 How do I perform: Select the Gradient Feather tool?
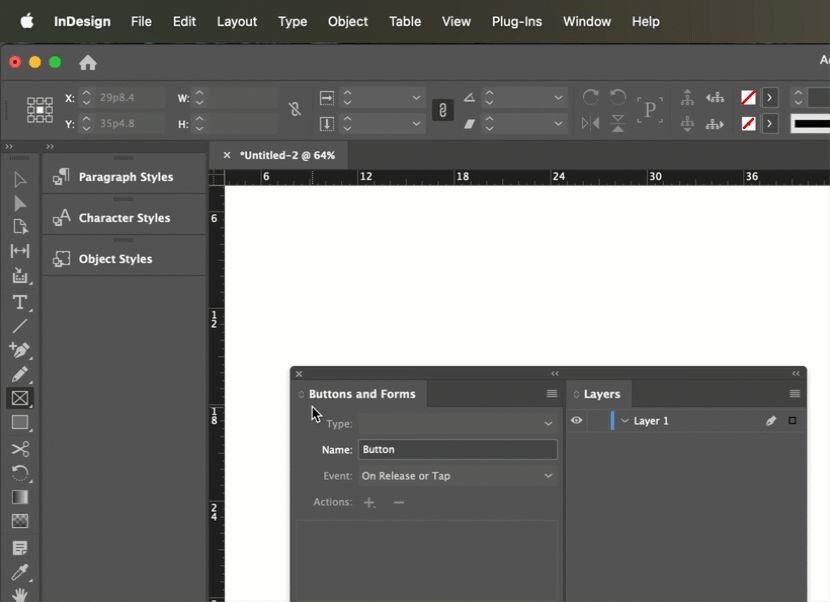tap(20, 522)
